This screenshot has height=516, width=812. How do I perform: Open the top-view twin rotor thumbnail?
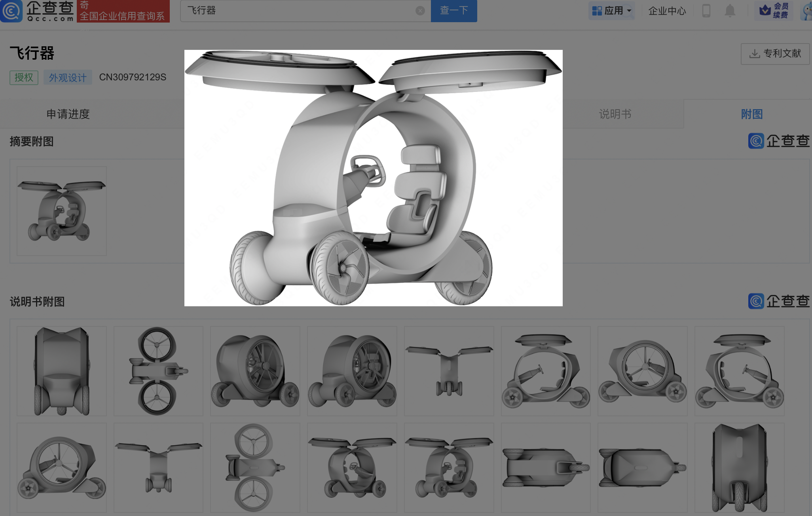[158, 371]
